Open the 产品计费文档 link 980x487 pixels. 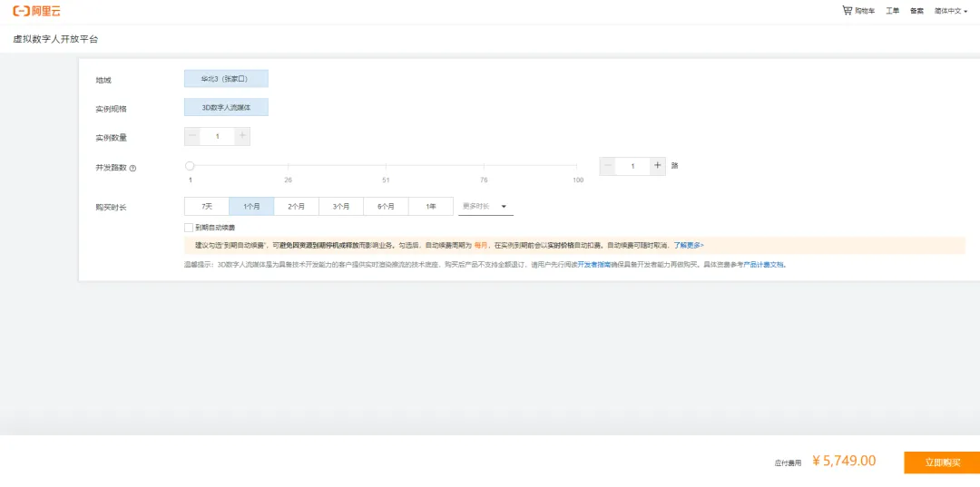point(763,265)
